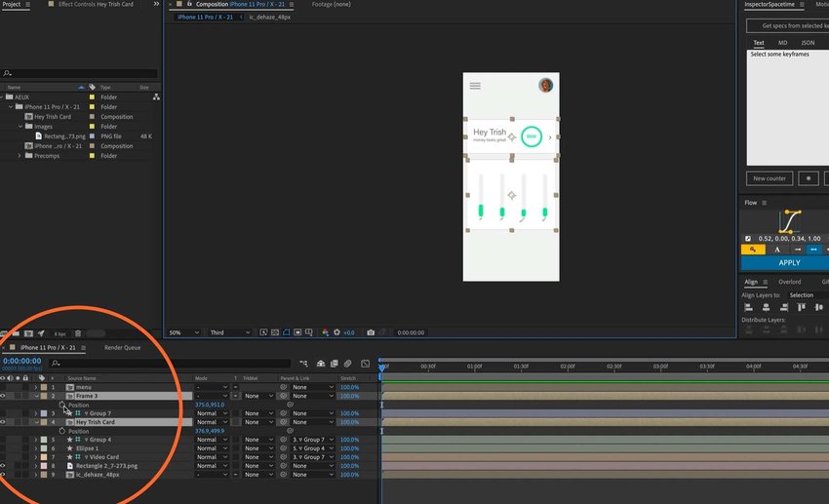Click the timeline search input field
Viewport: 829px width, 504px height.
(170, 364)
